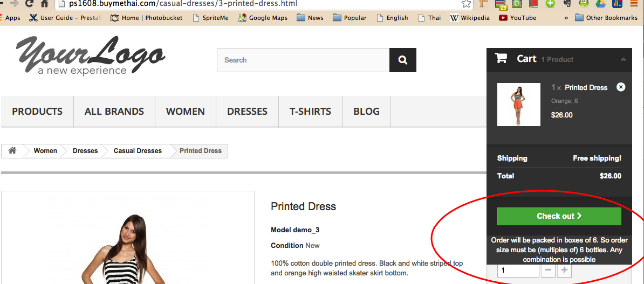
Task: Focus the Search input field
Action: (x=303, y=60)
